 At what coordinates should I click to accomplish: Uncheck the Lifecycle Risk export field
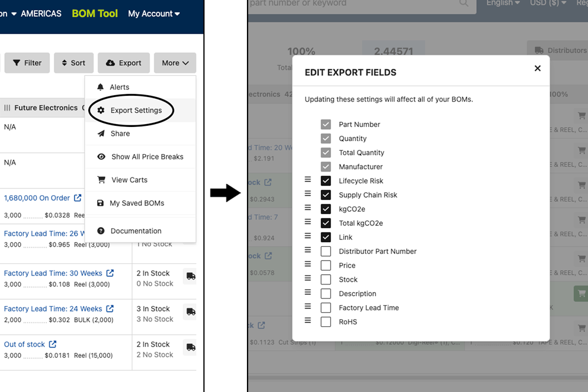click(326, 180)
